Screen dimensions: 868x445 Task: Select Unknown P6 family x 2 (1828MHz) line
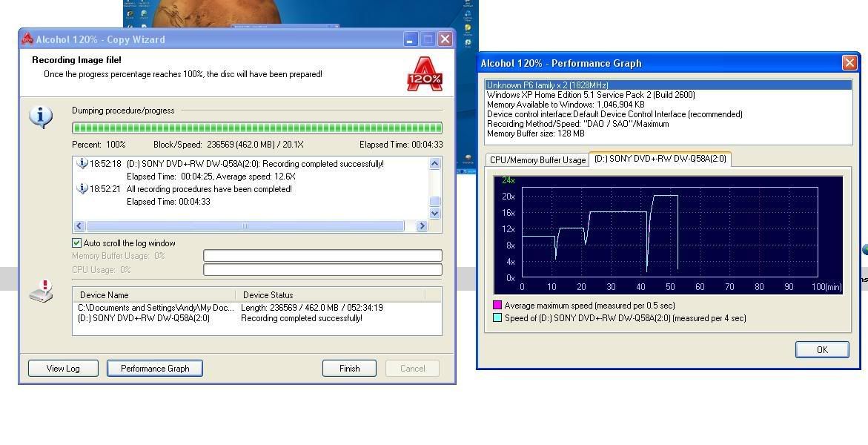(x=668, y=85)
